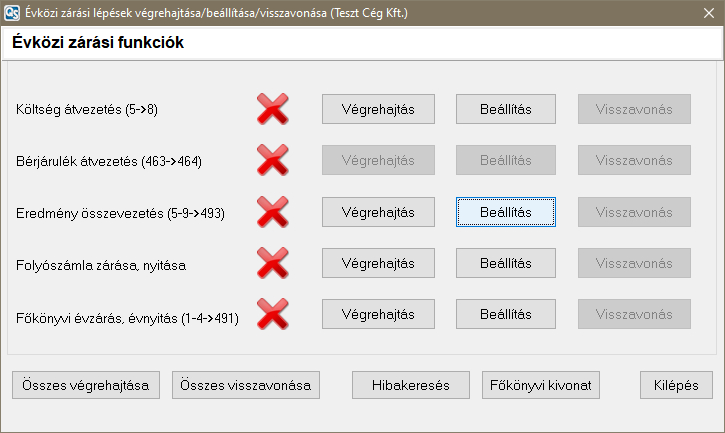Click the Összes végrehajtása button

[86, 385]
